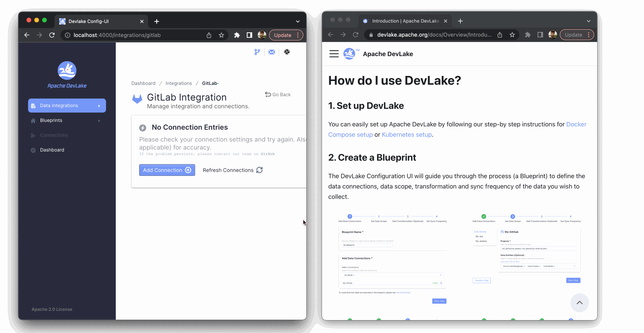Go back in Devlake Config-UI browser window
The height and width of the screenshot is (333, 644).
27,35
